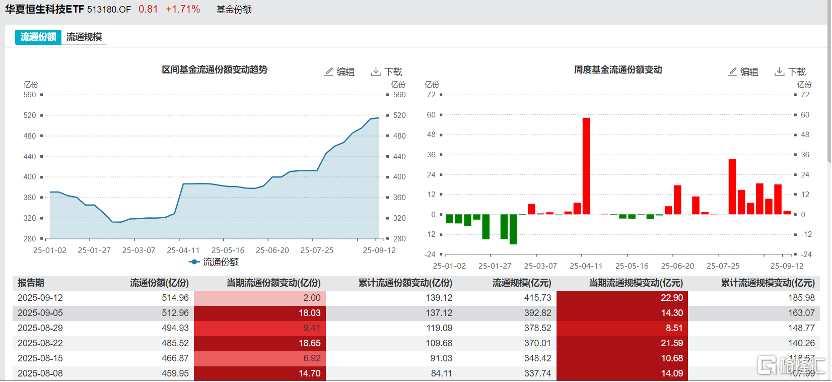Click 编辑 pencil on 周度基金流通份额变动 chart
This screenshot has height=382, width=832.
point(733,72)
